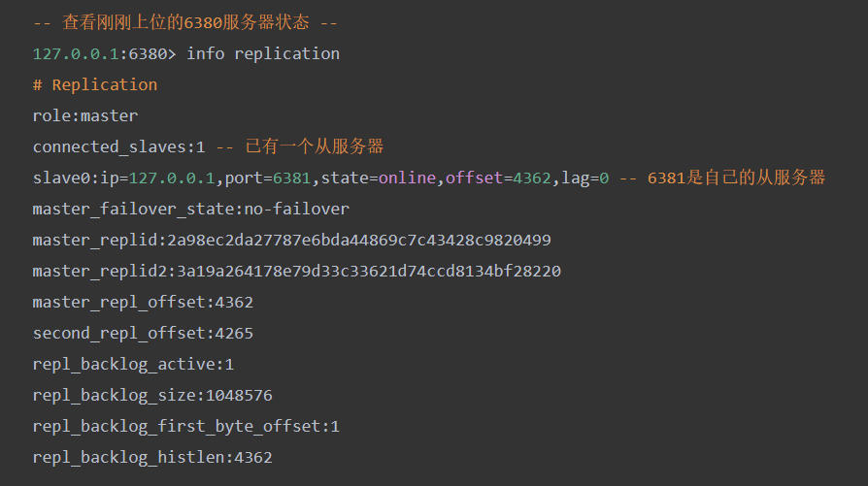This screenshot has height=486, width=868.
Task: Click the pink 'online' state value
Action: pos(407,178)
